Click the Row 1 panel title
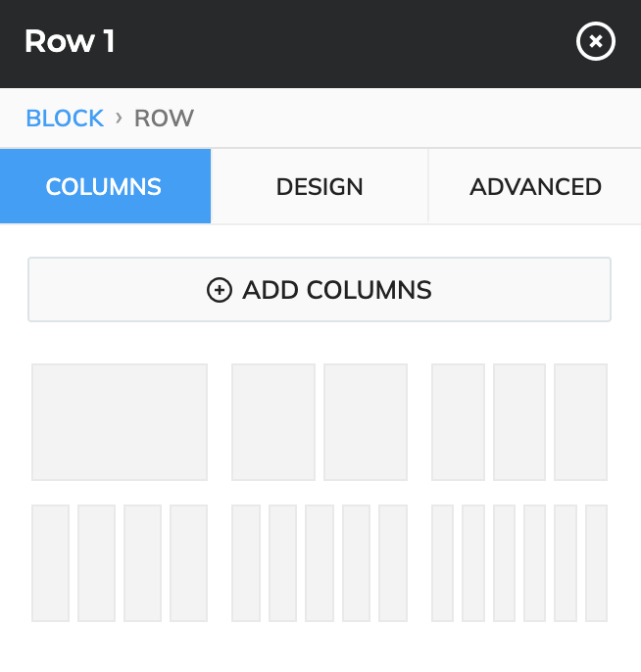 70,42
